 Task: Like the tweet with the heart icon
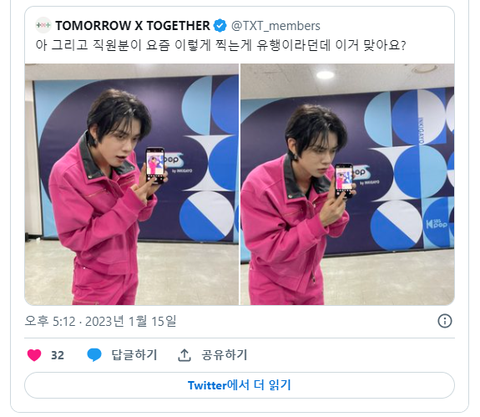coord(34,355)
